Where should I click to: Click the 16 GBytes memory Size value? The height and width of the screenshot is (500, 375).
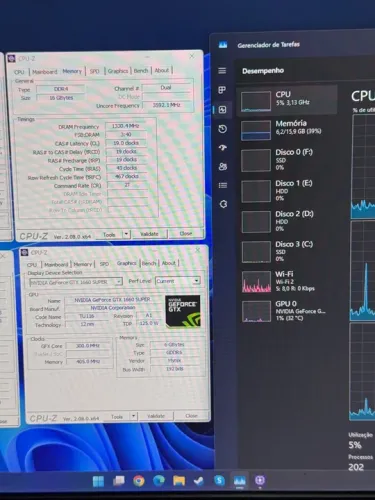click(60, 98)
